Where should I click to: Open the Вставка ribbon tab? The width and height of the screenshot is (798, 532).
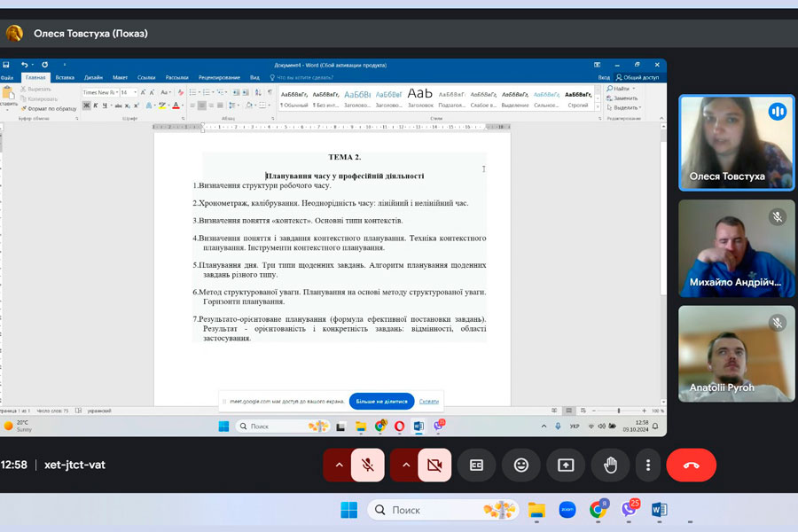[65, 77]
